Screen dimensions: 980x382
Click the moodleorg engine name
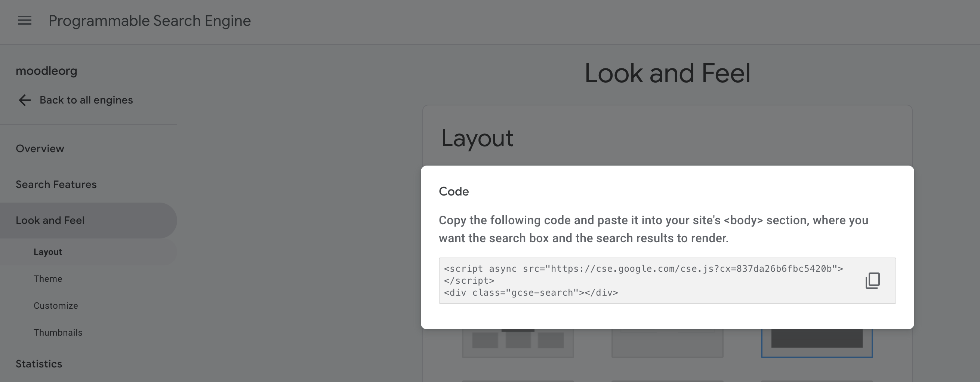click(46, 71)
